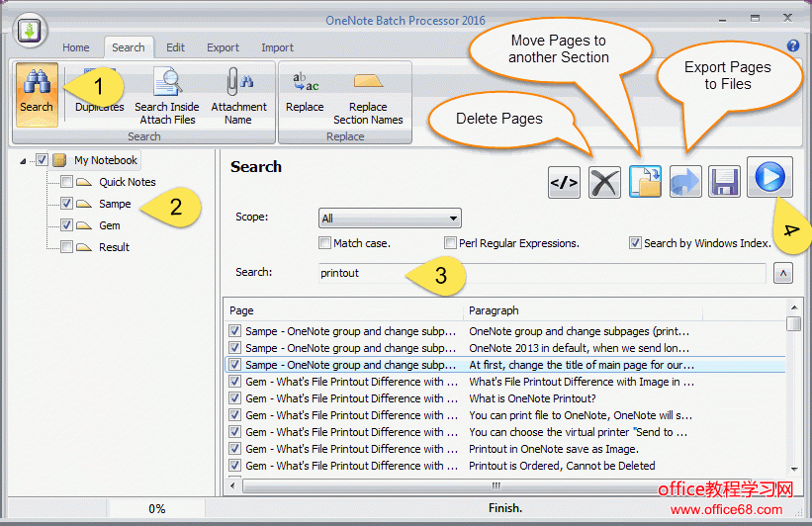Viewport: 812px width, 526px height.
Task: Click the code view button
Action: (564, 182)
